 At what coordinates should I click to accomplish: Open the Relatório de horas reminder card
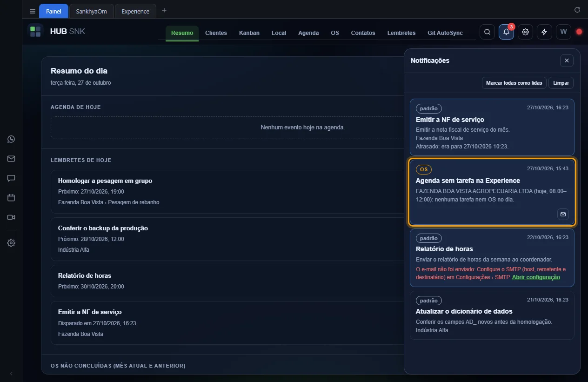coord(228,281)
